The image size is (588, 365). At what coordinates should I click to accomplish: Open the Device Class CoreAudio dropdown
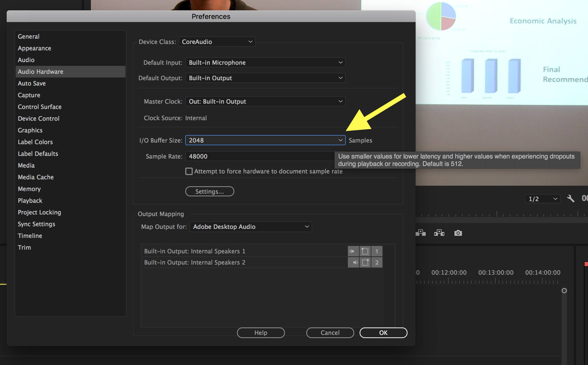[217, 42]
